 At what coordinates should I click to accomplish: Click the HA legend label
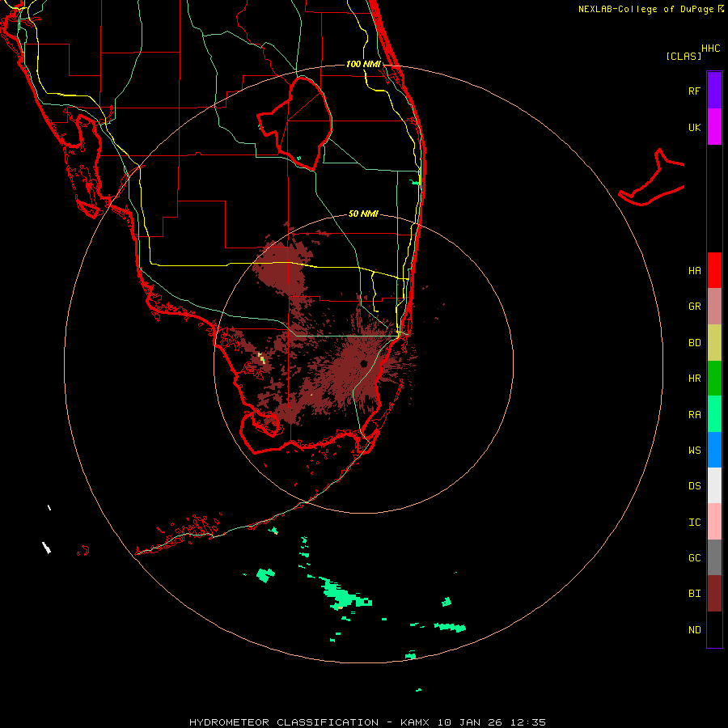click(x=695, y=270)
